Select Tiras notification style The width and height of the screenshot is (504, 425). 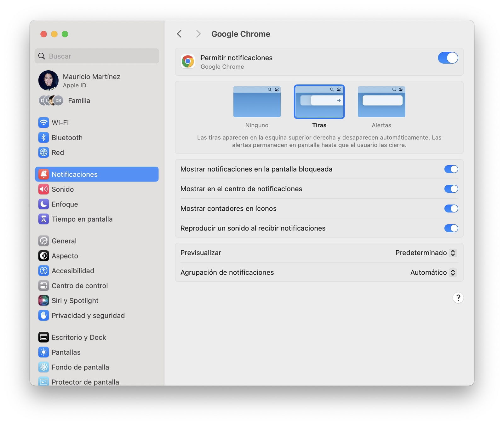coord(319,102)
